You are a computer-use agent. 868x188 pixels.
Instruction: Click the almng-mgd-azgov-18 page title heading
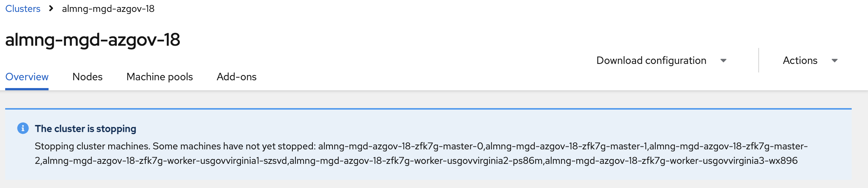coord(93,39)
